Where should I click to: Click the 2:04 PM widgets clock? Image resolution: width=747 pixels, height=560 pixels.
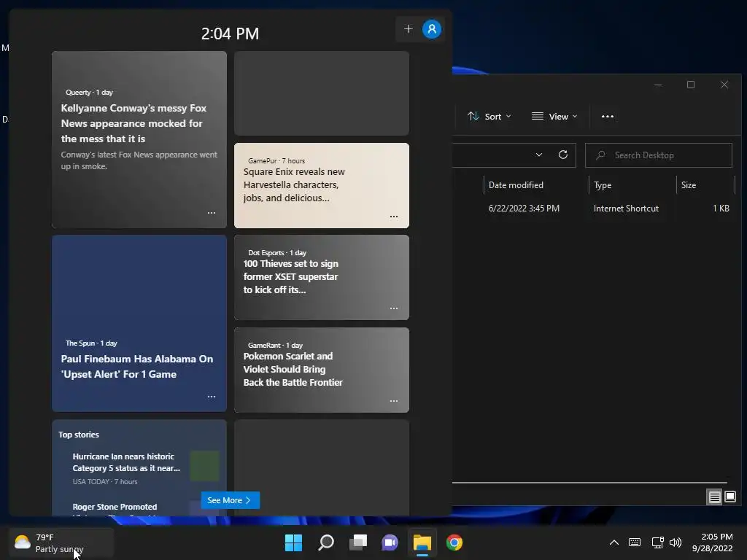[230, 34]
